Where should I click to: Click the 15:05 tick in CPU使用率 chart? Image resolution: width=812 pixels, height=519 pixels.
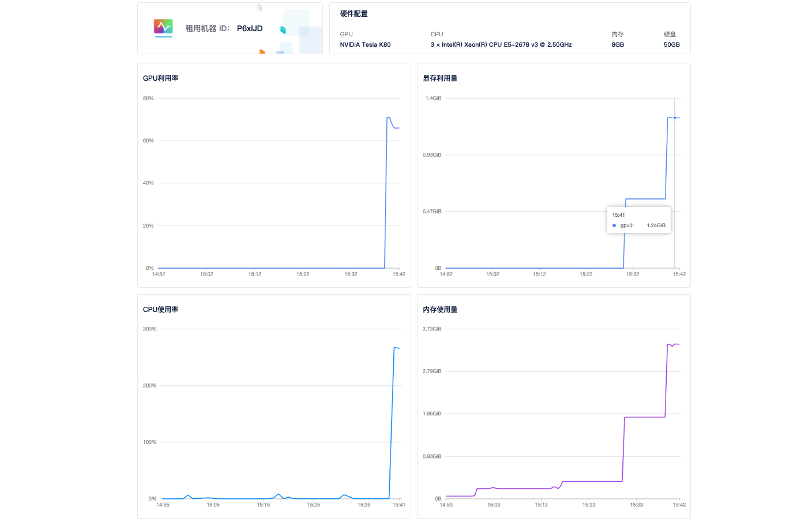(x=213, y=505)
